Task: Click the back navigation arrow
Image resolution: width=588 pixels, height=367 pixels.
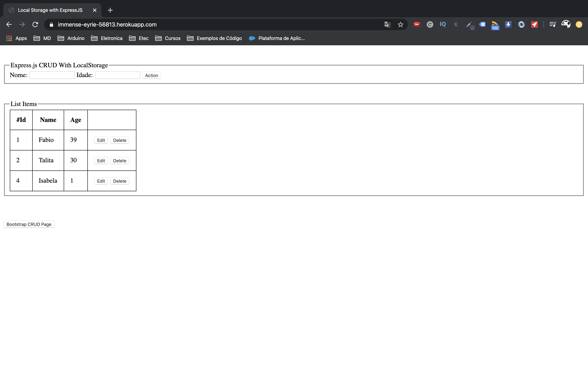Action: click(x=9, y=24)
